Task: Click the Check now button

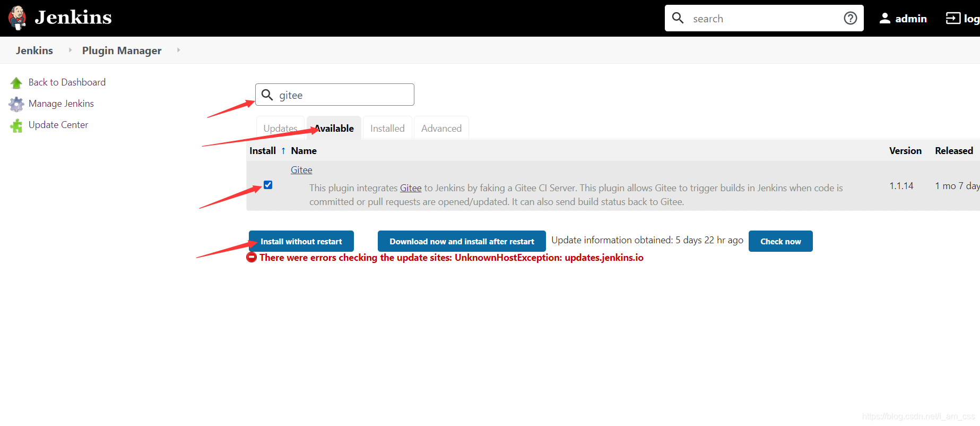Action: [x=780, y=241]
